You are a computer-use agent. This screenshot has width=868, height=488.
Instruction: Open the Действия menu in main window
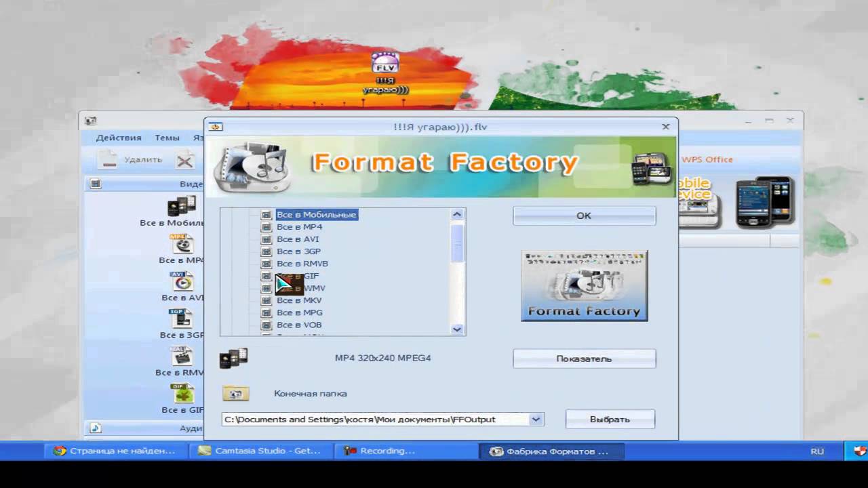119,138
